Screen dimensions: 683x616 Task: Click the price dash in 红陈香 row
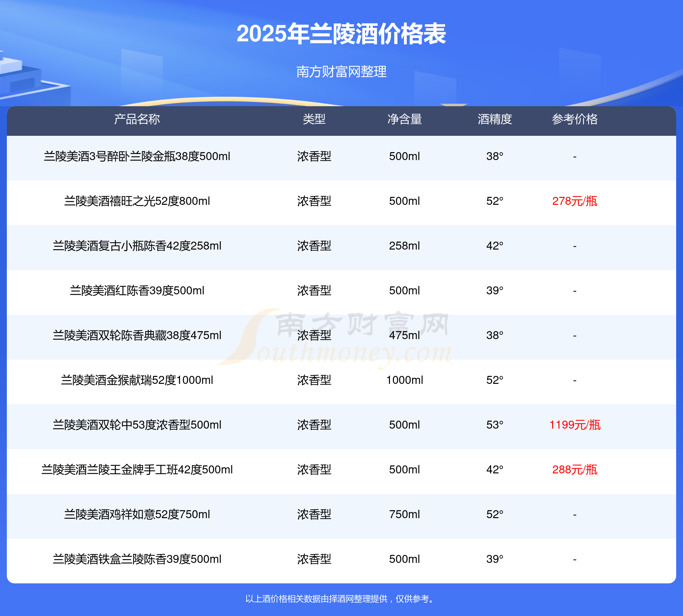pos(575,291)
